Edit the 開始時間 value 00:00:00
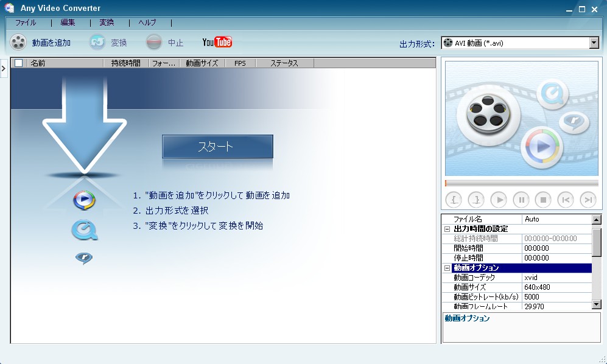 pyautogui.click(x=557, y=248)
